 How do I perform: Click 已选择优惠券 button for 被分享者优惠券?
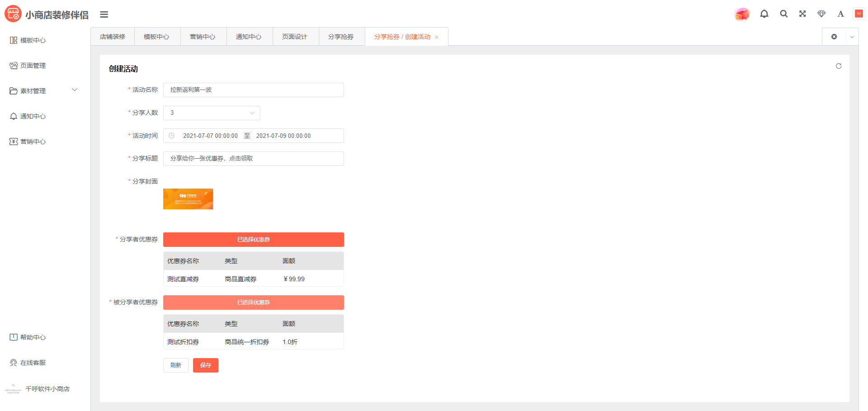(254, 302)
